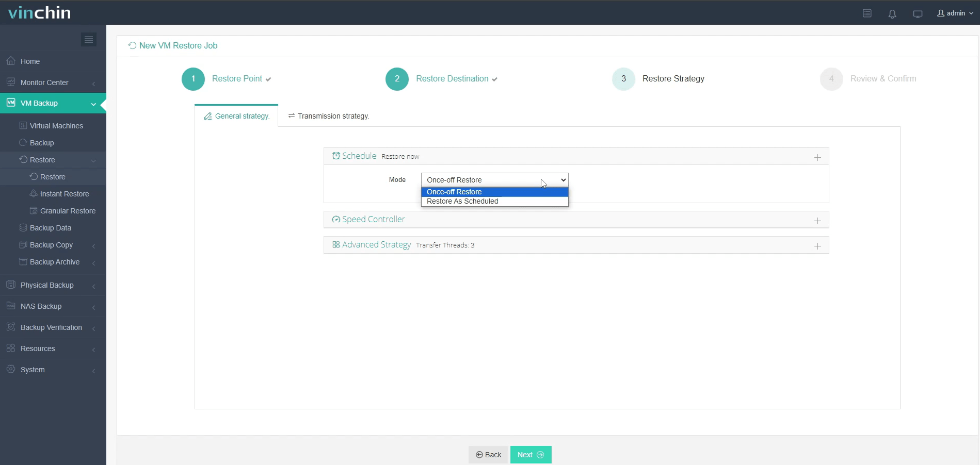The image size is (980, 465).
Task: Jump to step 1 Restore Point
Action: tap(194, 79)
